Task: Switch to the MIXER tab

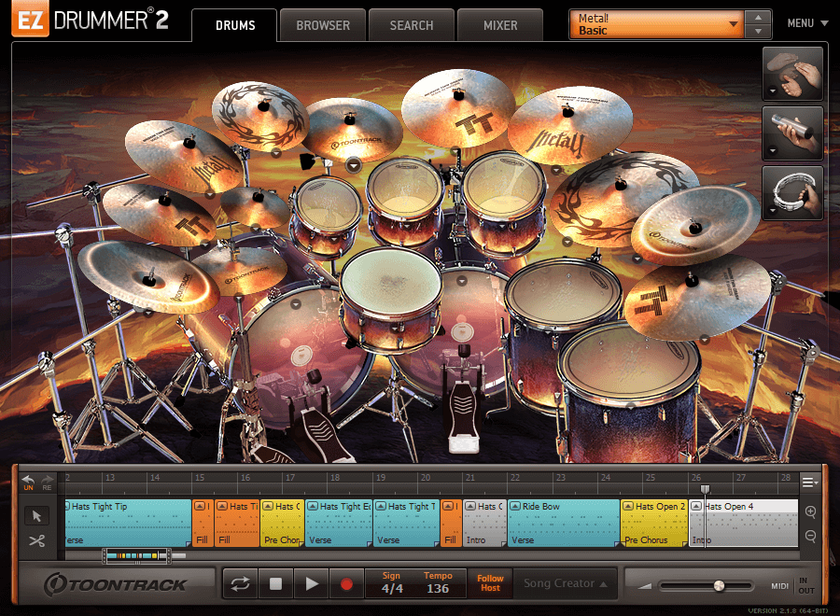Action: (500, 25)
